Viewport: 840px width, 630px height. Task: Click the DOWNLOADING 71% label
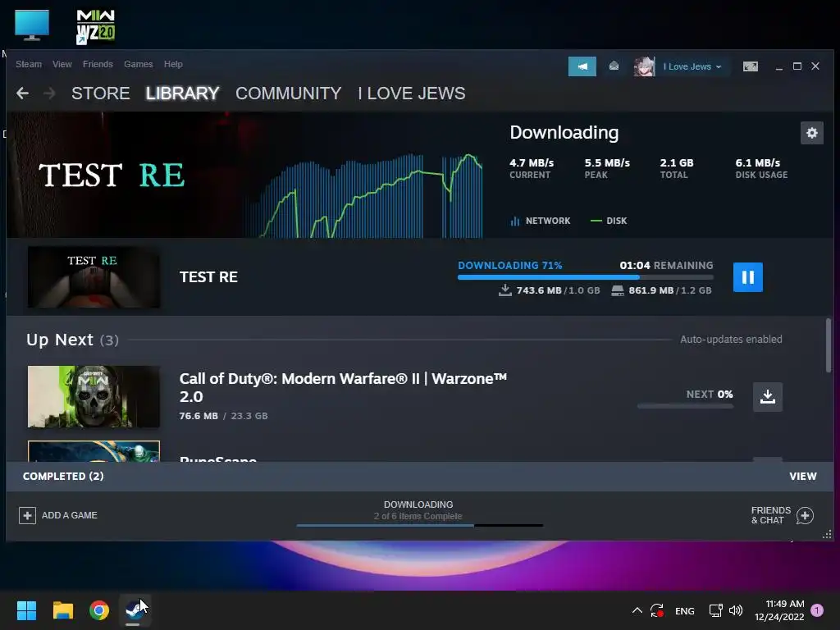[509, 265]
